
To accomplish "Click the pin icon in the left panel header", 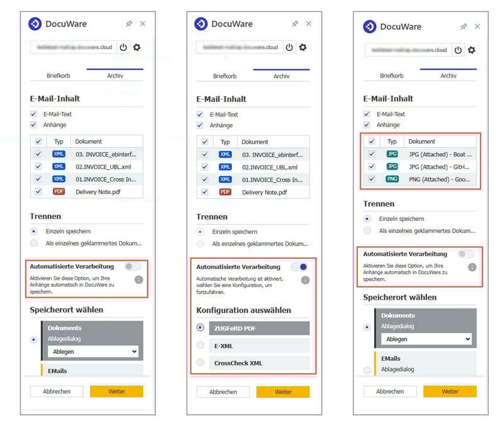I will coord(128,23).
